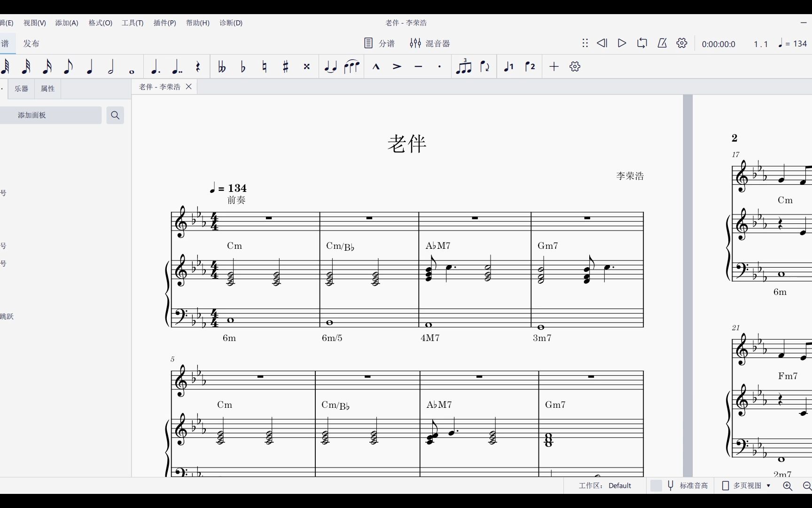812x508 pixels.
Task: Open the 添加(A) menu
Action: point(67,23)
